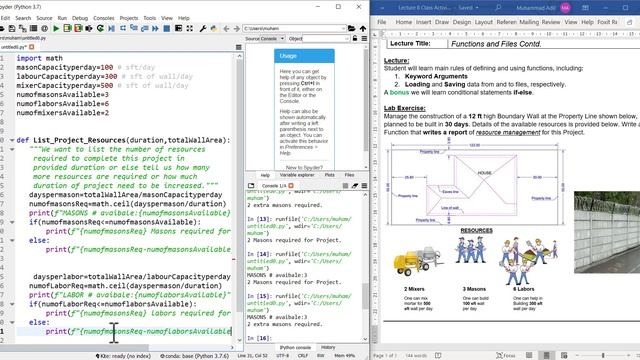Close the untitled0.py editor tab
The image size is (640, 360).
[x=31, y=47]
